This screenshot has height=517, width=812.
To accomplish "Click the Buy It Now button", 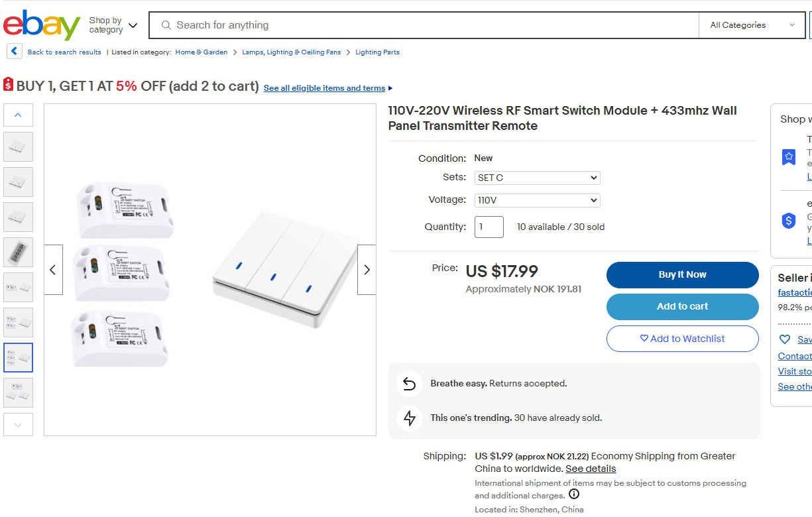I will point(682,274).
